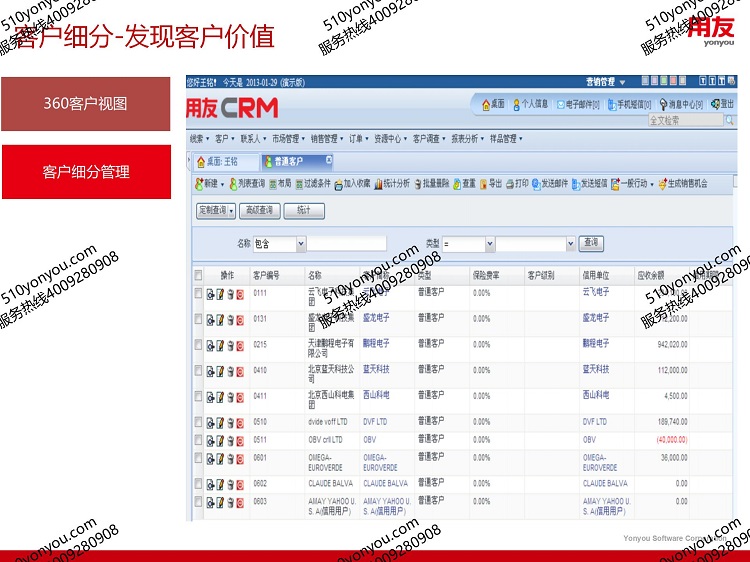Click the 名称 filter text input field
The width and height of the screenshot is (750, 562).
click(x=346, y=243)
